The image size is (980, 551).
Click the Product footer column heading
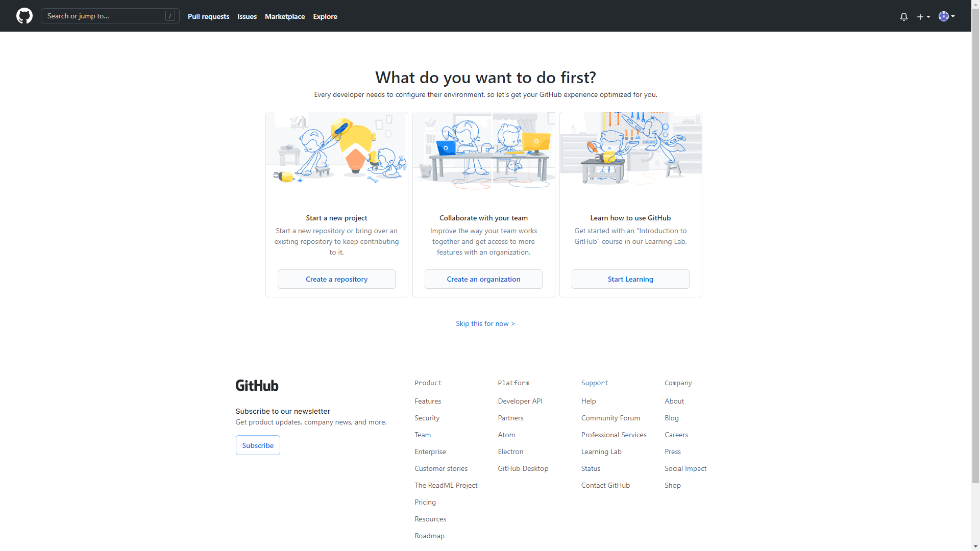pyautogui.click(x=428, y=383)
